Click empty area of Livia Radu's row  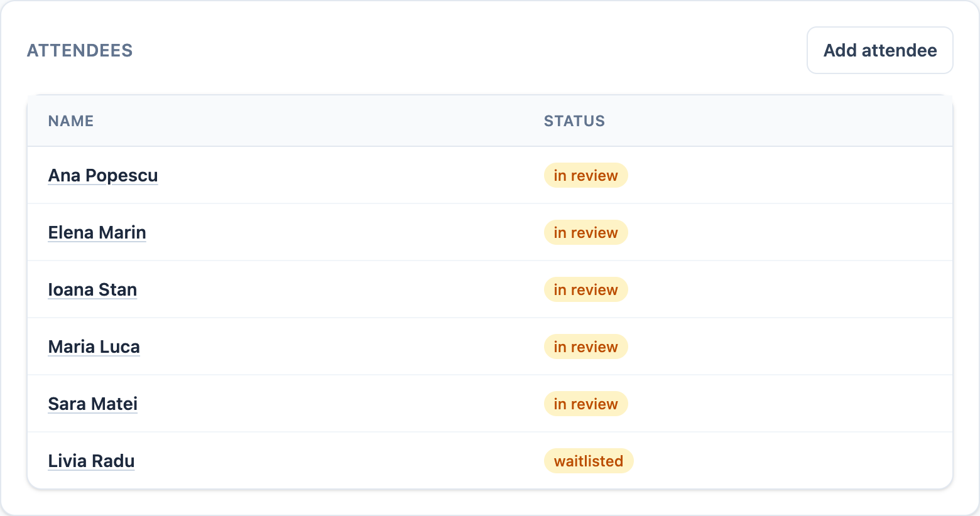[792, 461]
